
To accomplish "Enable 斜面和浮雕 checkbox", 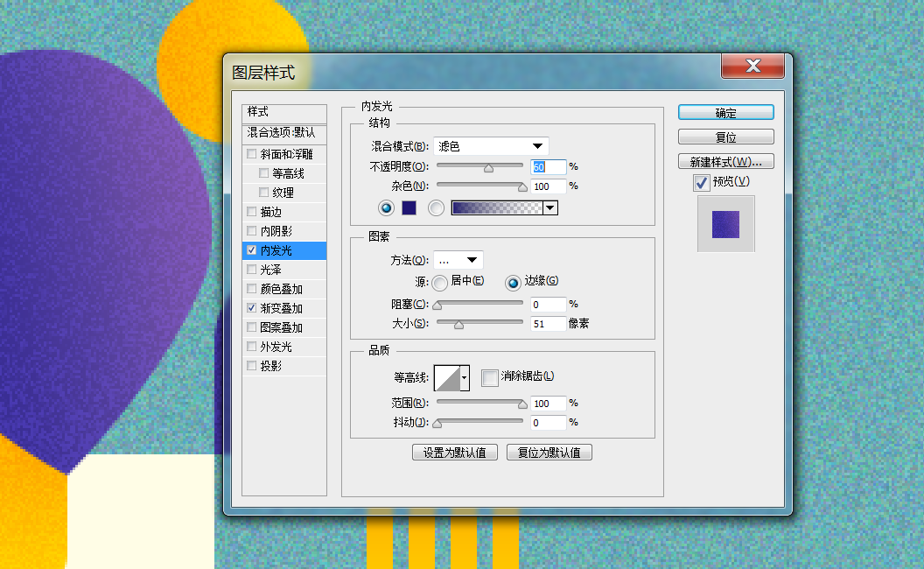I will click(252, 154).
